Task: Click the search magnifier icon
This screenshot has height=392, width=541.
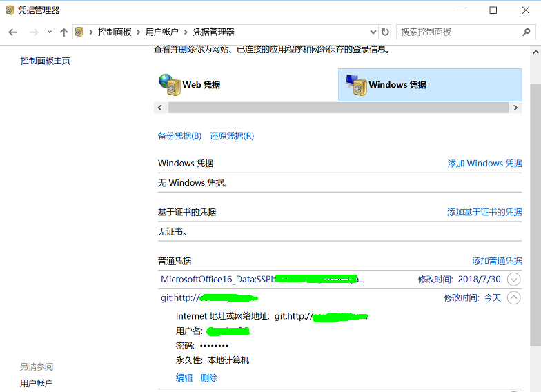Action: (527, 32)
